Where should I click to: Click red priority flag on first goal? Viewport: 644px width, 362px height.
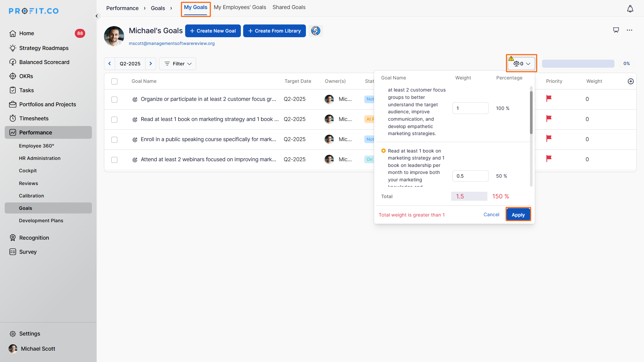(x=549, y=99)
